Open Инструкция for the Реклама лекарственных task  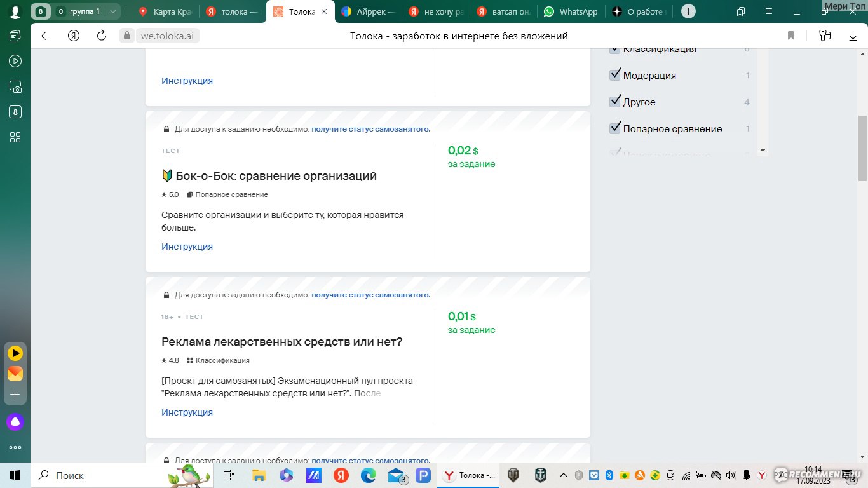[187, 412]
